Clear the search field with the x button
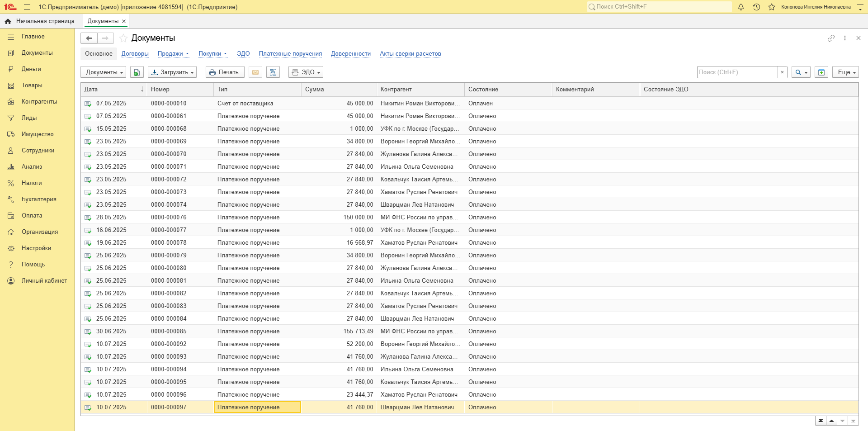This screenshot has height=431, width=868. coord(783,72)
